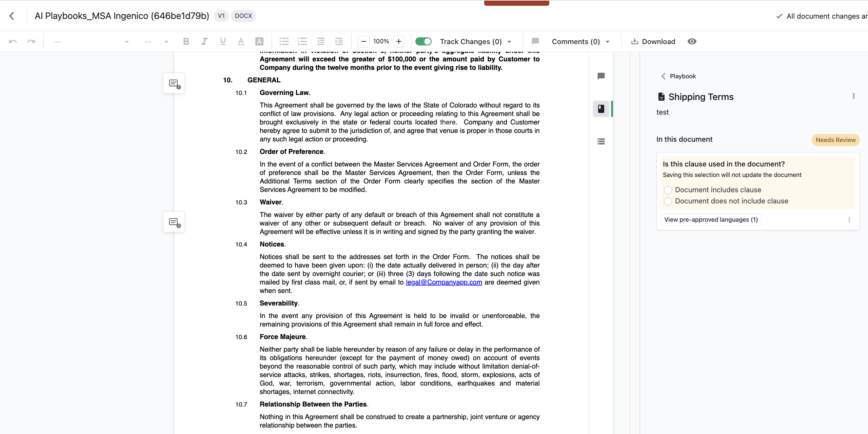The height and width of the screenshot is (434, 868).
Task: Open the clause annotation beside the Waiver section
Action: point(174,222)
